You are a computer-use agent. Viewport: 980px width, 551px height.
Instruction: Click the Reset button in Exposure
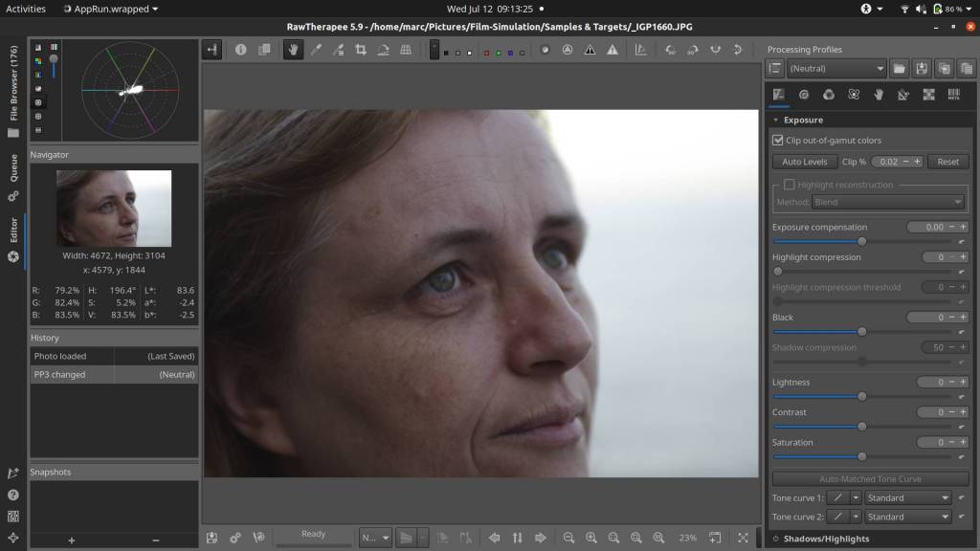[947, 162]
